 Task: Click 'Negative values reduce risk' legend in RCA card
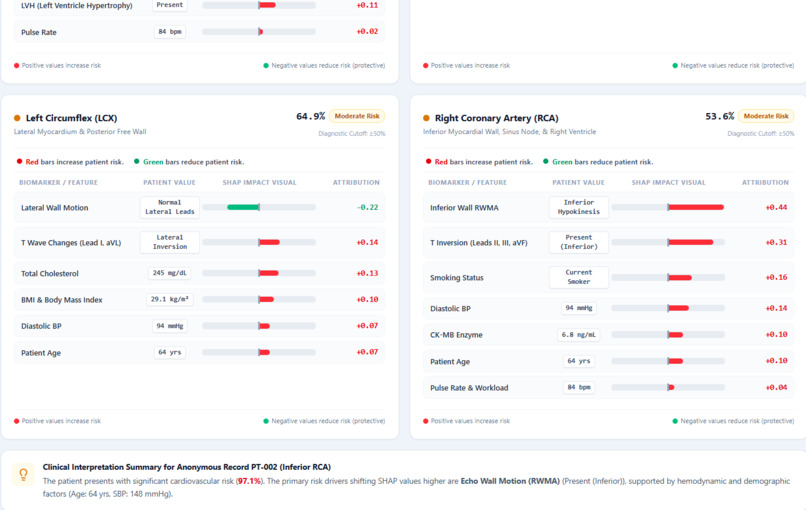[x=734, y=421]
